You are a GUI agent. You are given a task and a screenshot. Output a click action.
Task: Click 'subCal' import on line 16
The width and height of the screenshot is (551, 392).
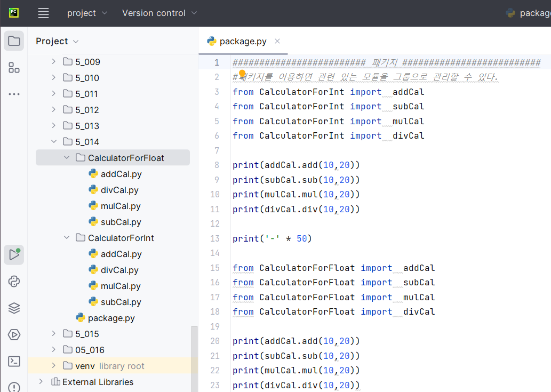(x=419, y=283)
